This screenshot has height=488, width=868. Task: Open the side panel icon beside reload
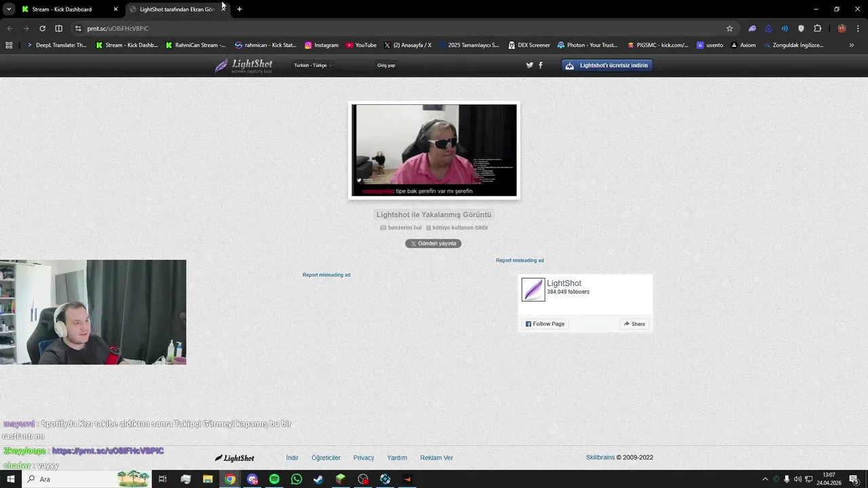58,28
